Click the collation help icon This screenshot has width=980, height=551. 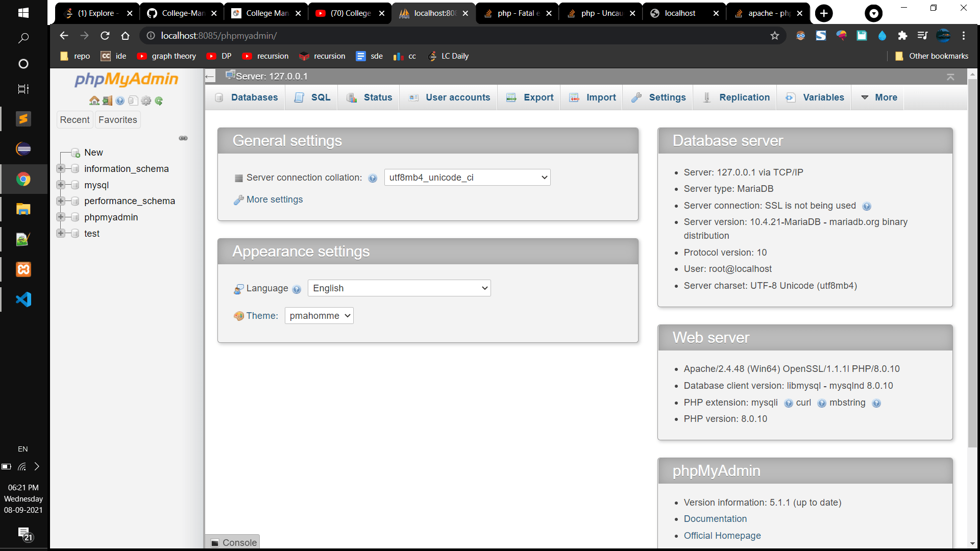tap(373, 178)
